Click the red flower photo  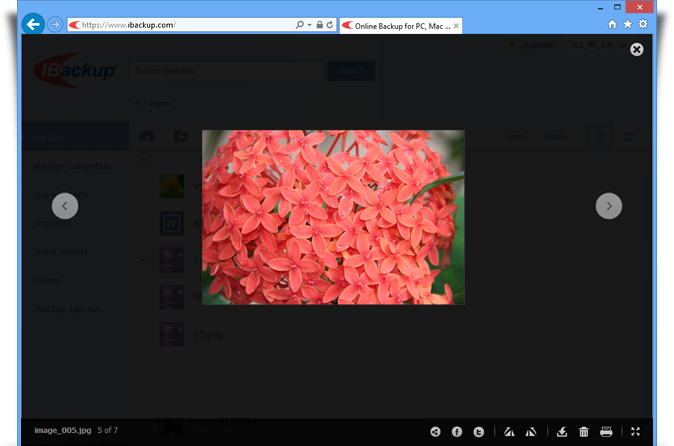point(333,217)
